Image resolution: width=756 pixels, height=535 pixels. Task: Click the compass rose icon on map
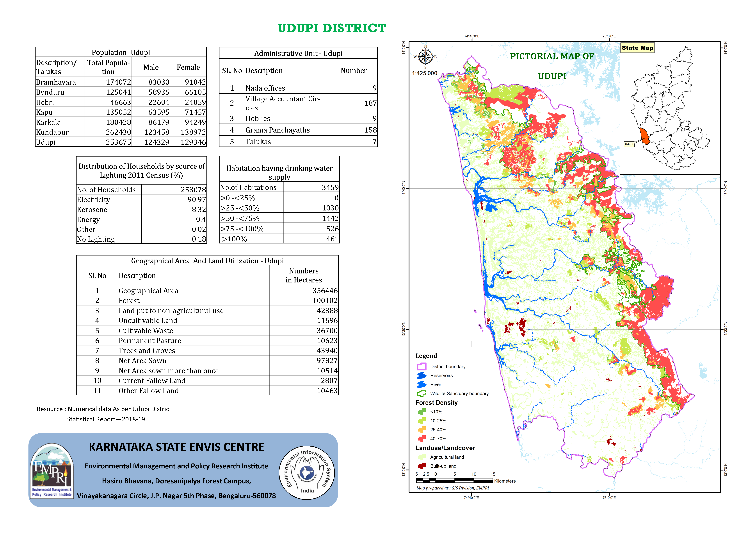click(425, 57)
